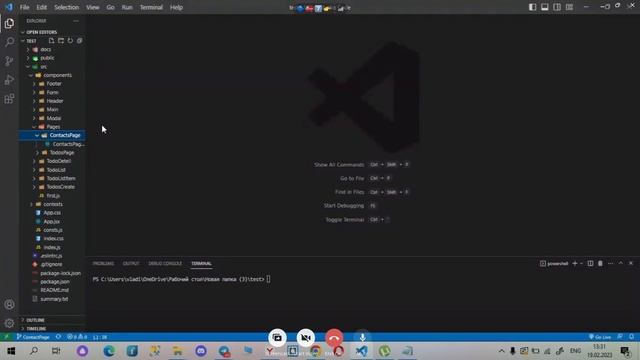
Task: Open the File menu
Action: [24, 7]
